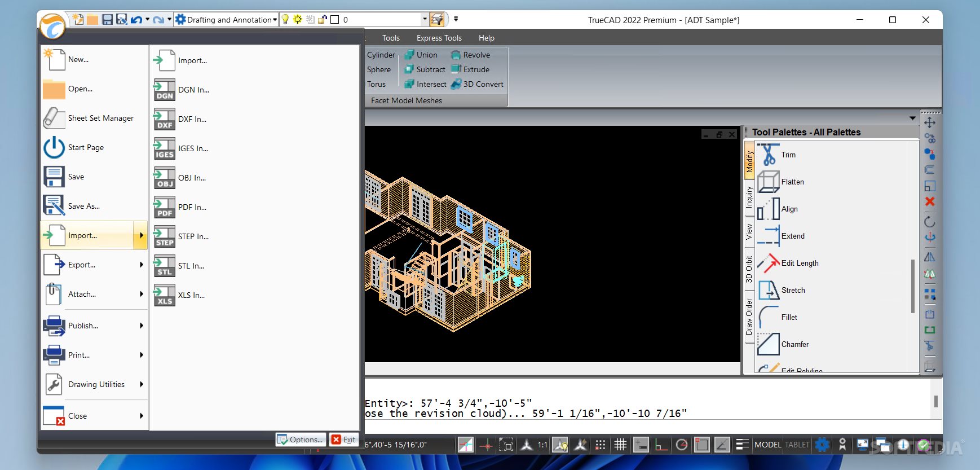Click the Rotate tool in right toolbar
This screenshot has width=980, height=470.
tap(930, 222)
